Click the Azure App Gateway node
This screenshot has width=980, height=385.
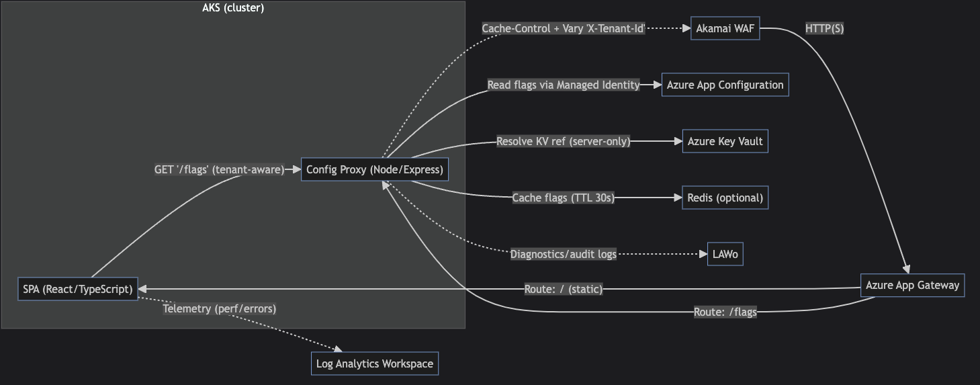point(913,285)
